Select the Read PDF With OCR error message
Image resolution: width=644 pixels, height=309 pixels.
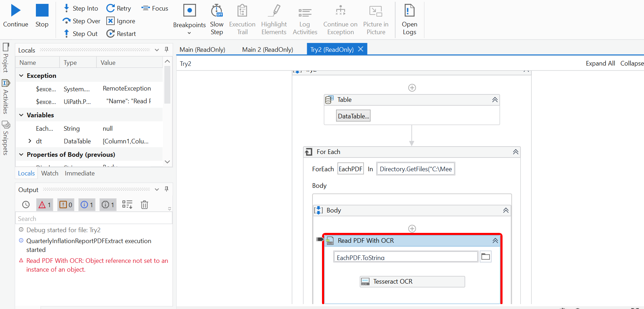point(97,265)
